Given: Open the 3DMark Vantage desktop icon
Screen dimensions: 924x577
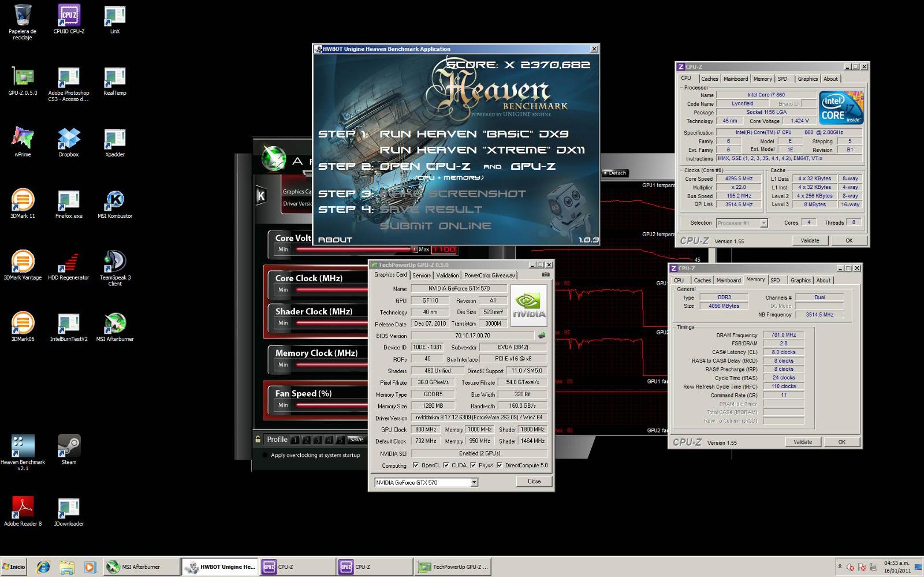Looking at the screenshot, I should [23, 265].
